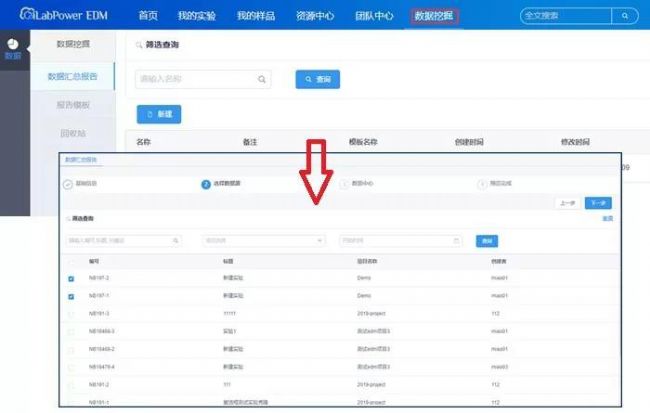
Task: Click the data pie-chart icon in left sidebar
Action: 12,45
